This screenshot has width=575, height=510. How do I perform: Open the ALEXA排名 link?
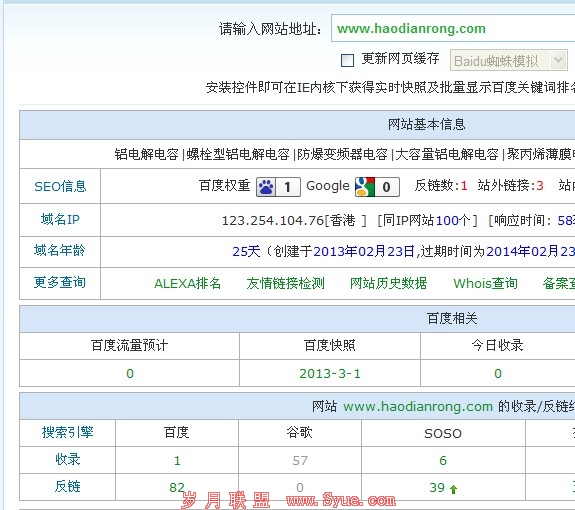click(x=187, y=283)
